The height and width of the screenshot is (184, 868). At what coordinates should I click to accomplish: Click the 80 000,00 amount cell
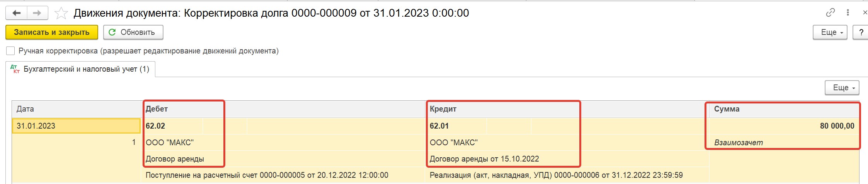click(784, 126)
